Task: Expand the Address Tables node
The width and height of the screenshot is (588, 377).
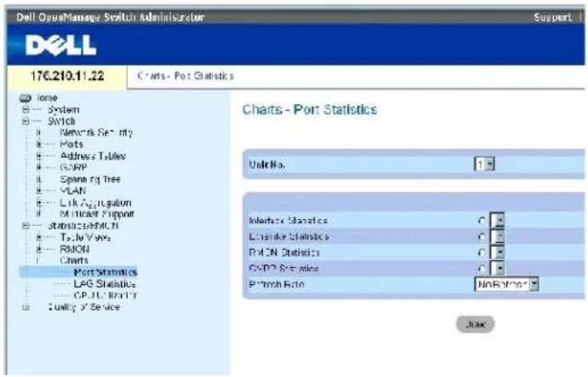Action: [38, 156]
